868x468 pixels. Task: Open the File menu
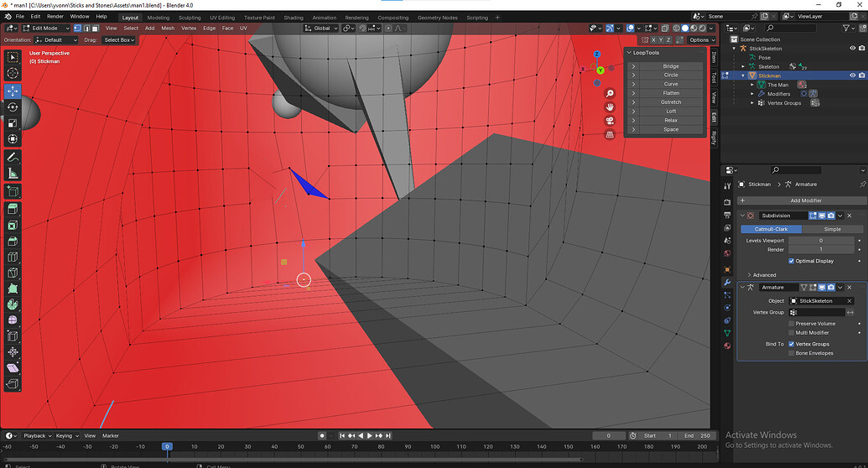pos(20,17)
